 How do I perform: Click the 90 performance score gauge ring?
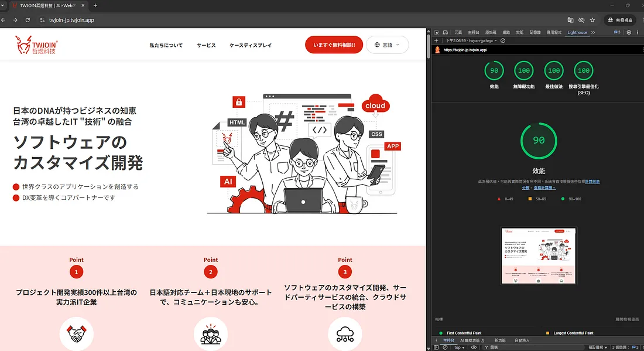coord(539,141)
